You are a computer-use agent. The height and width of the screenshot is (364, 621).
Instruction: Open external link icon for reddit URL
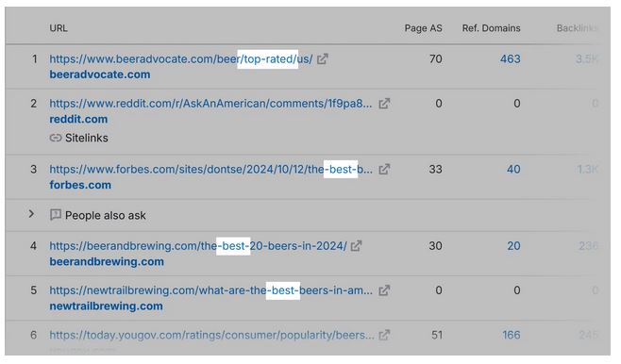(x=384, y=104)
